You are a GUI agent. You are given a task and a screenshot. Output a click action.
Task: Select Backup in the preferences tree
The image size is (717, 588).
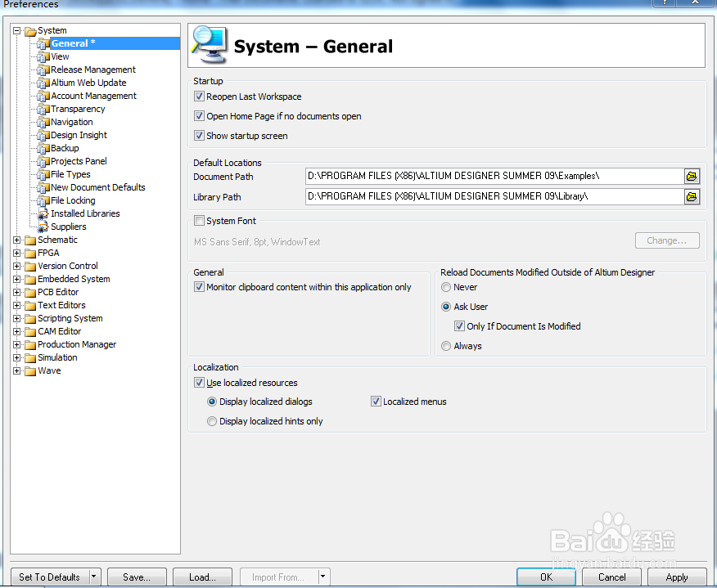tap(65, 149)
